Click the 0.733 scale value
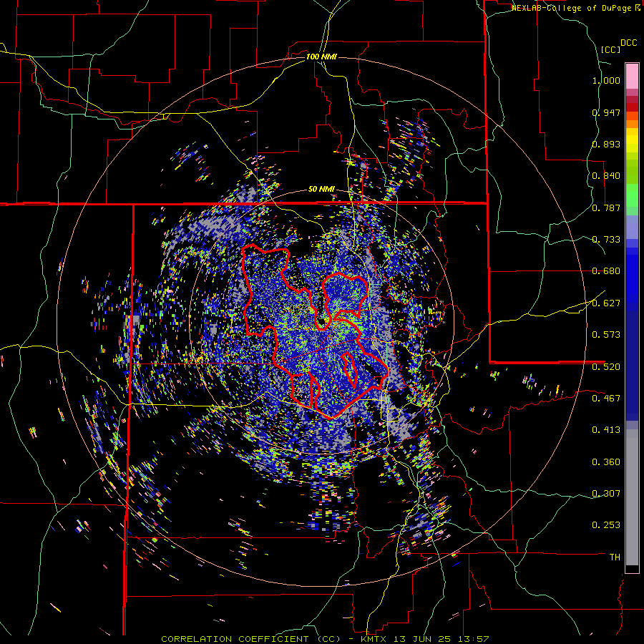Image resolution: width=644 pixels, height=644 pixels. (606, 240)
